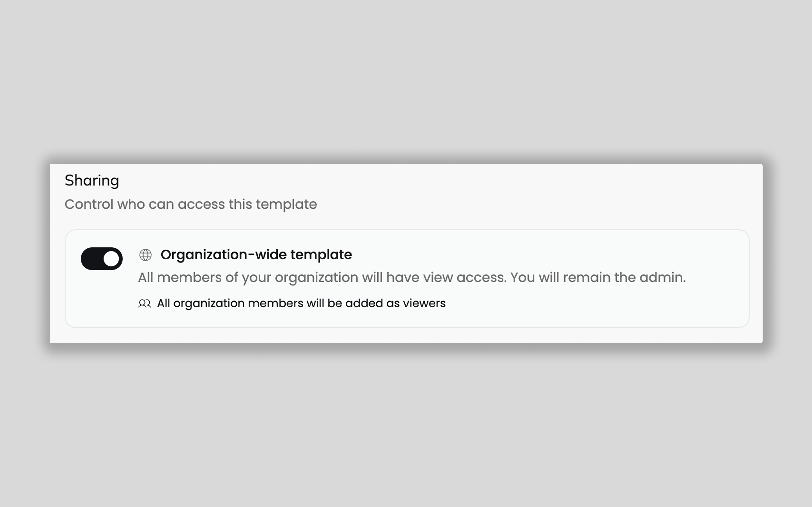Click the globe icon beside Organization-wide template

click(145, 255)
